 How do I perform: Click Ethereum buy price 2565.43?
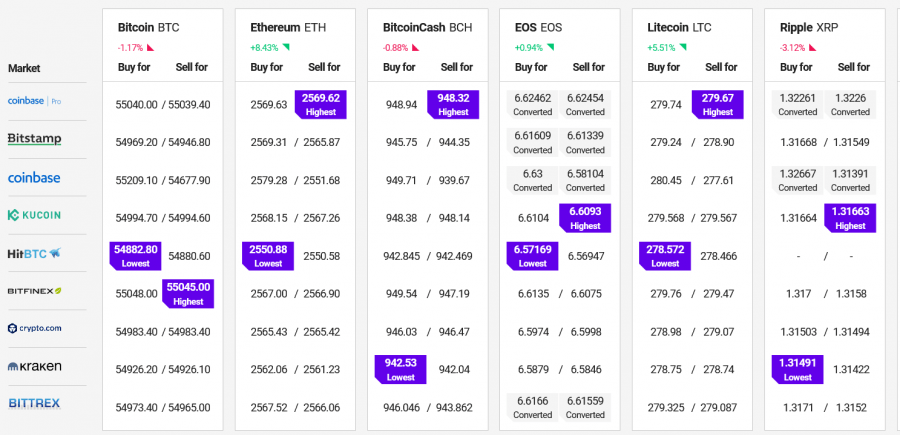269,332
